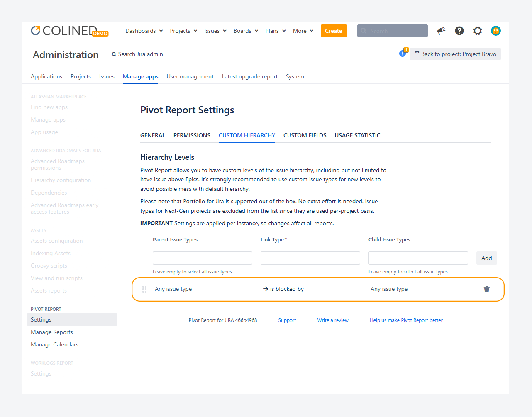This screenshot has width=532, height=417.
Task: Click 'Pivot Report for JIRA 466b4968' text
Action: click(x=223, y=320)
